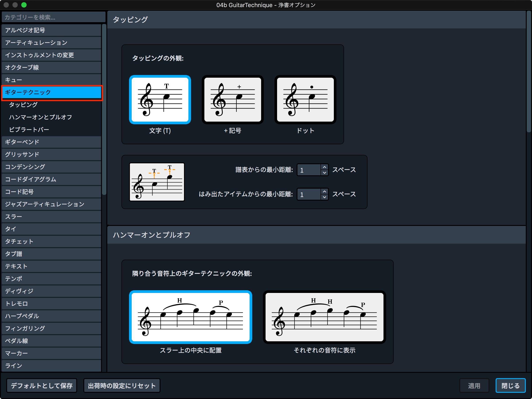
Task: Open the タイ category
Action: [51, 229]
